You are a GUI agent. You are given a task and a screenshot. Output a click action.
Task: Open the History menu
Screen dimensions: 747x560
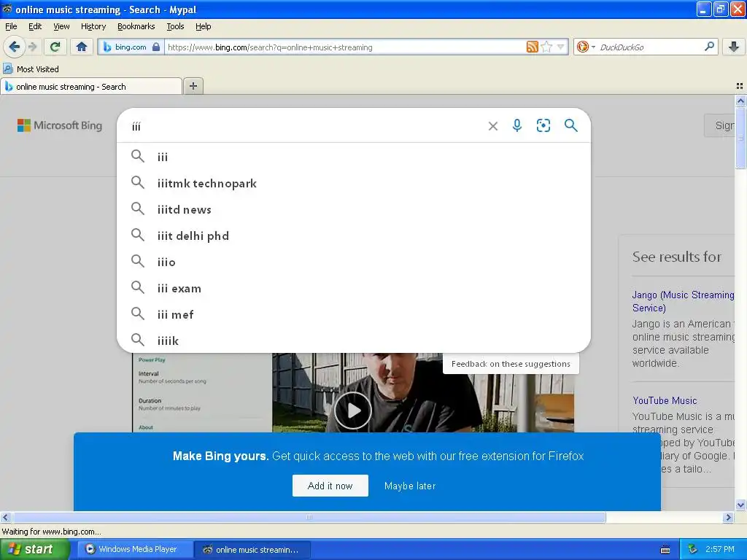[93, 26]
